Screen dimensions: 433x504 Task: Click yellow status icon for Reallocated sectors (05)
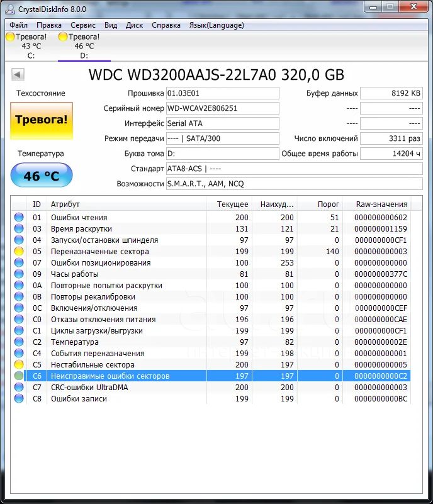[x=19, y=252]
